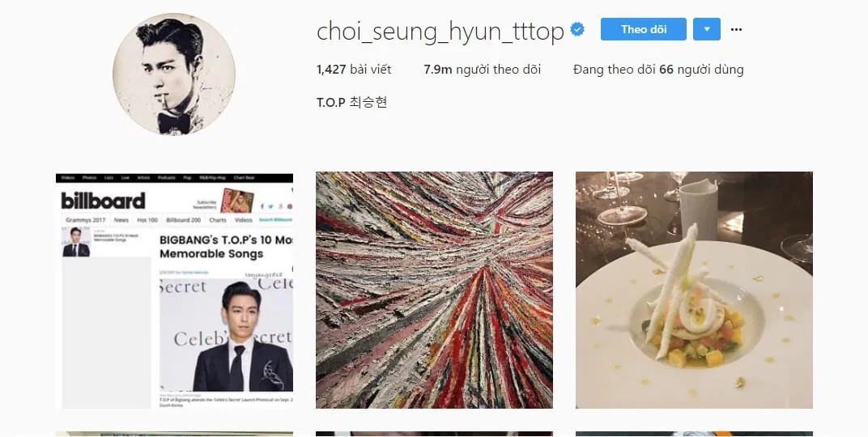The image size is (868, 437).
Task: Click the Twitter icon in Billboard post
Action: 270,207
